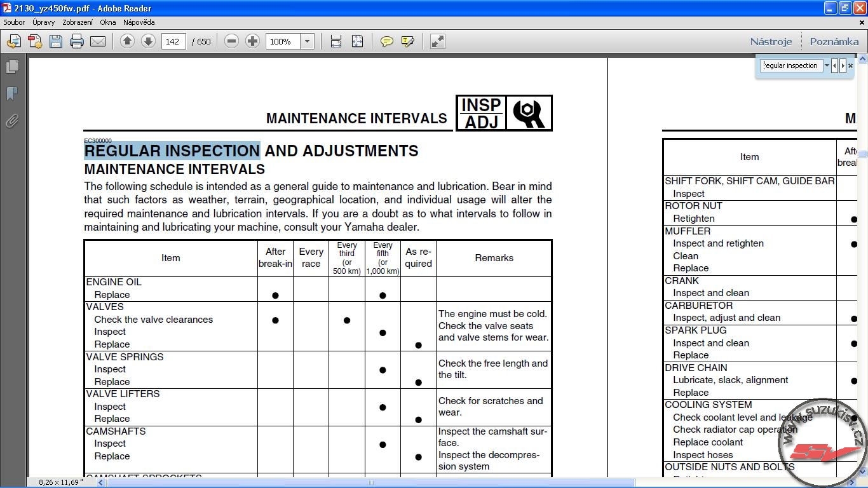Open the Úpravy menu
The image size is (868, 488).
pyautogui.click(x=44, y=22)
